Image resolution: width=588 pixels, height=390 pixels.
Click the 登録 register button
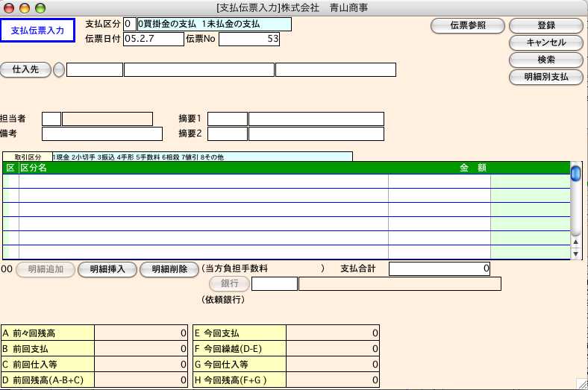(x=545, y=25)
